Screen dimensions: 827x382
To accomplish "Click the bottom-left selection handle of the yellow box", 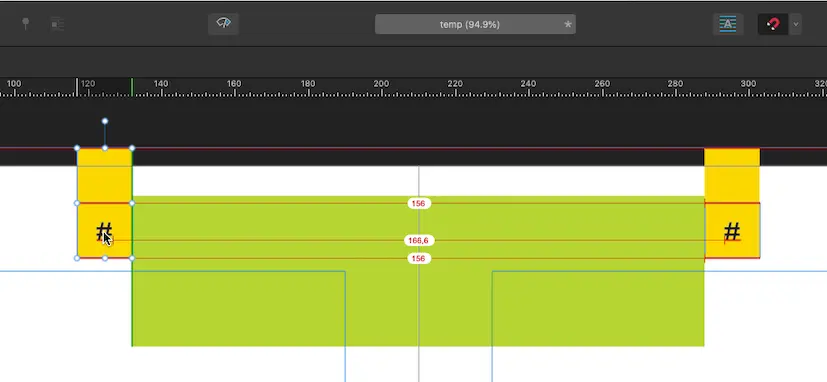I will tap(77, 258).
